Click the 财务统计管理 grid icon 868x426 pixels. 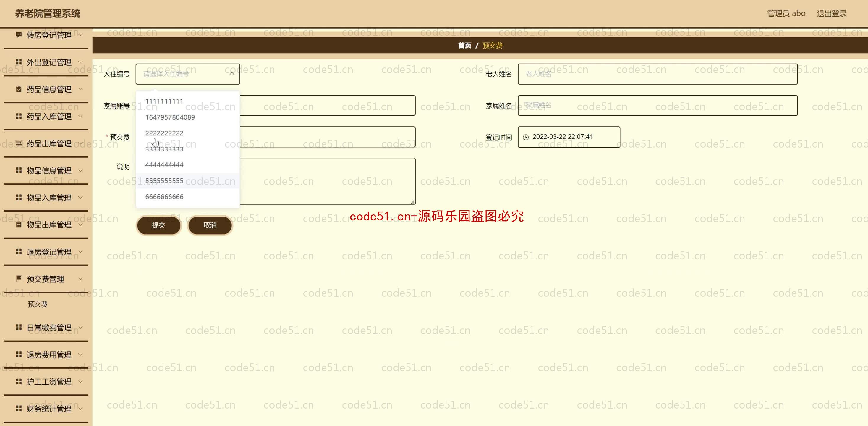click(19, 409)
